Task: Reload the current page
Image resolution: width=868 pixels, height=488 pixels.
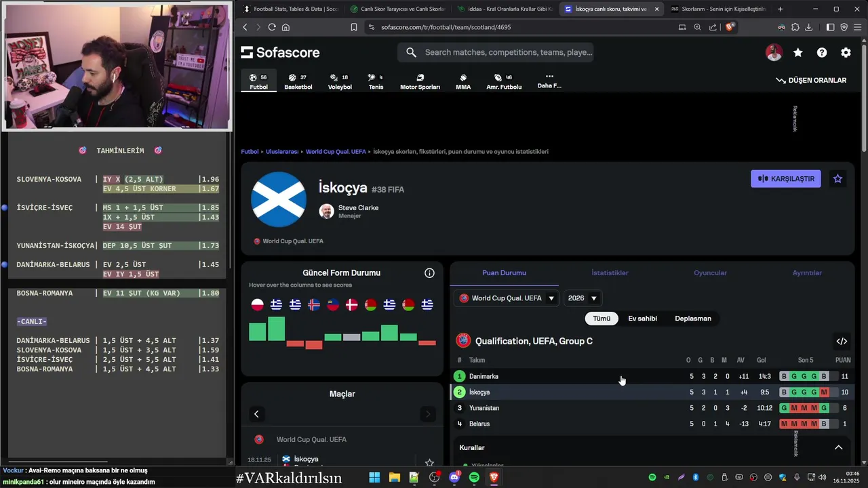Action: (272, 27)
